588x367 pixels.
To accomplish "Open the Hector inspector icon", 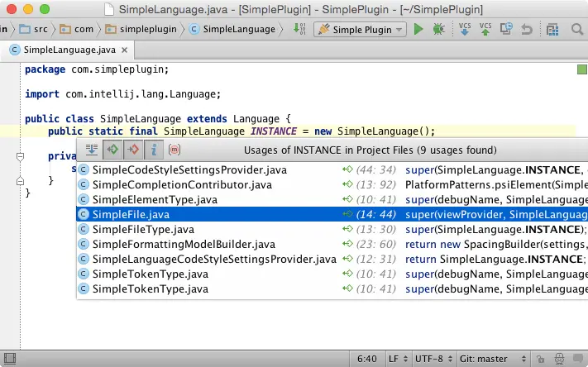I will (x=559, y=359).
